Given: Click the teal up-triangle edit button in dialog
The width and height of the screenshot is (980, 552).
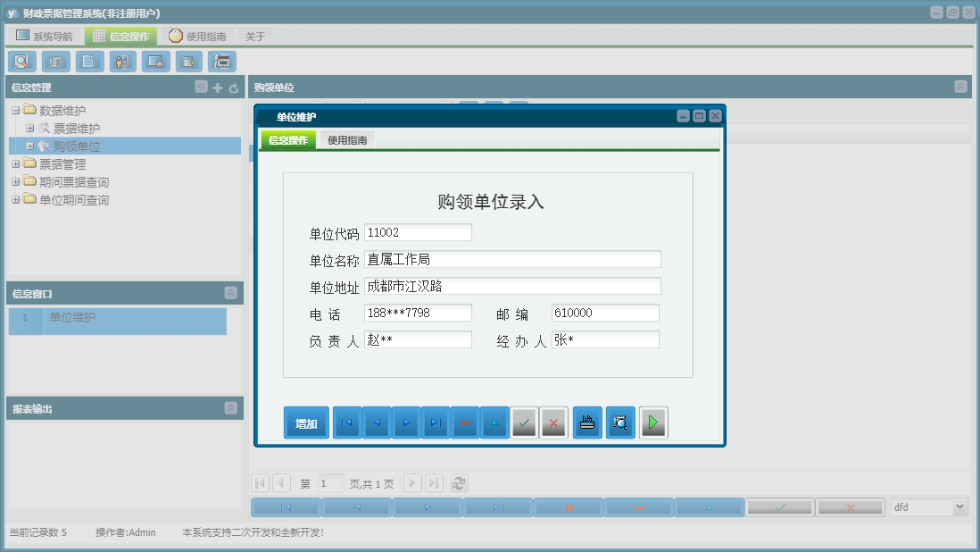Looking at the screenshot, I should (x=494, y=423).
